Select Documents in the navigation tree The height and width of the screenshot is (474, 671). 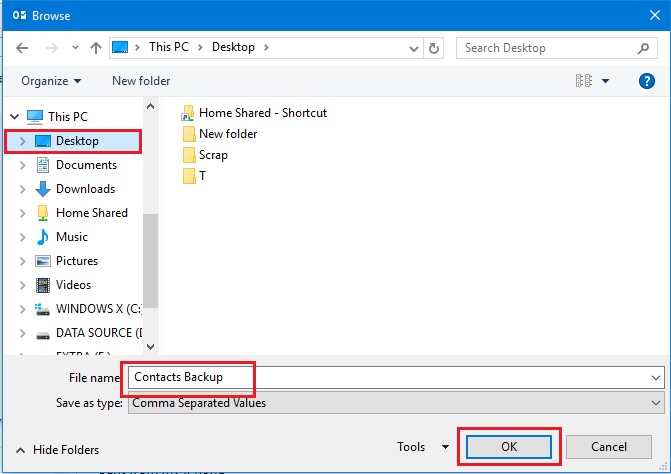click(x=86, y=165)
